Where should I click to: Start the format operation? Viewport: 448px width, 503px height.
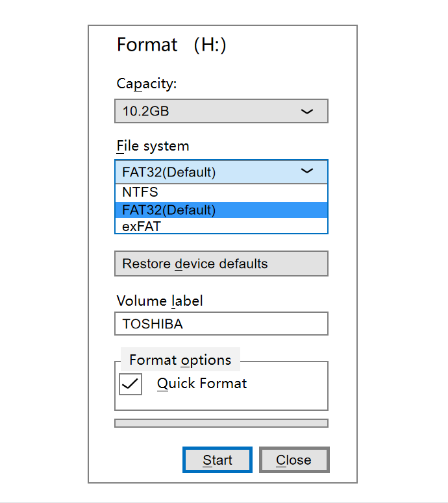tap(218, 460)
